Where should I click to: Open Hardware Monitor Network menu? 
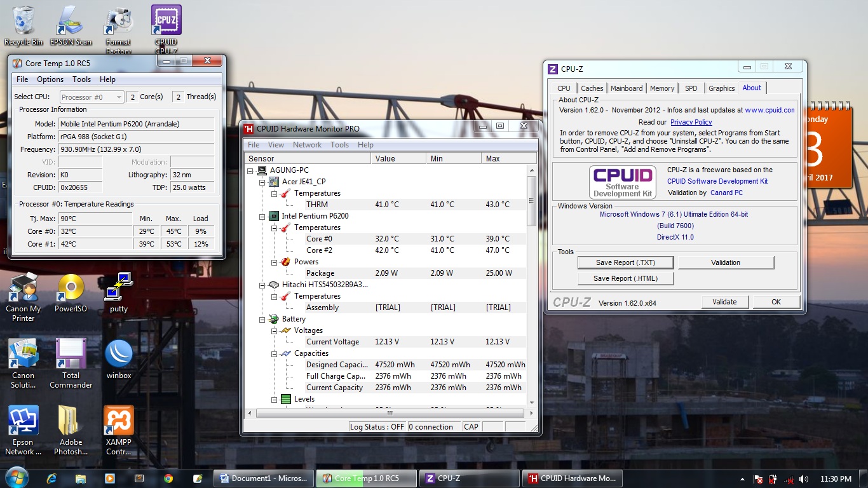(307, 145)
